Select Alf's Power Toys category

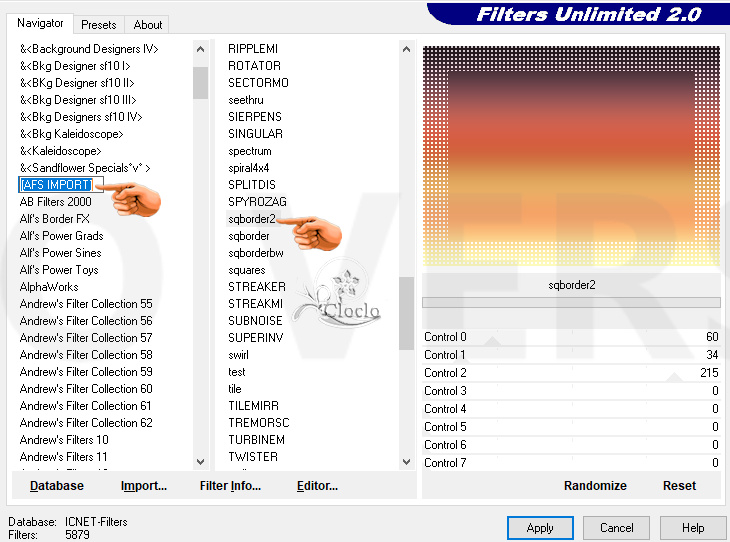59,270
